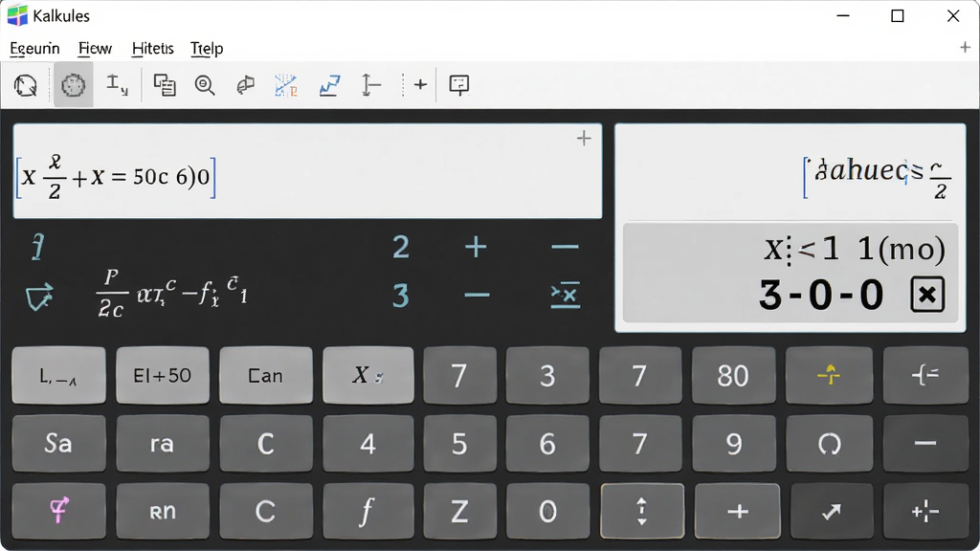
Task: Open the magnifier zoom tool
Action: (205, 85)
